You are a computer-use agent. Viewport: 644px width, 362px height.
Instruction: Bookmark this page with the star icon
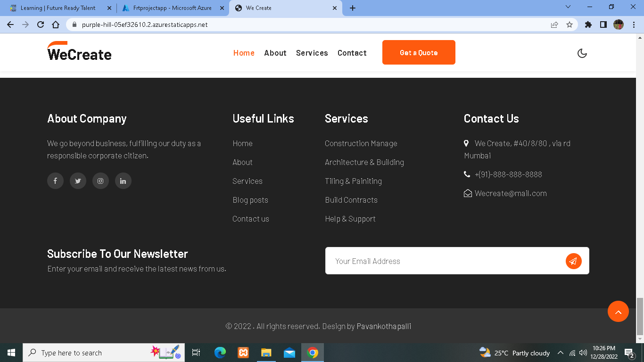click(x=570, y=25)
